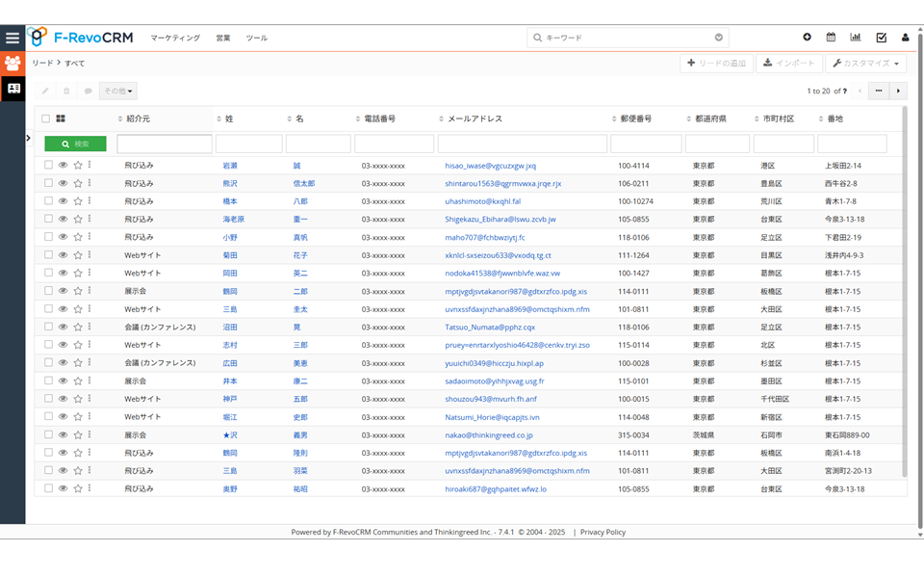Expand the keyword search options arrow
924x578 pixels.
(x=718, y=38)
